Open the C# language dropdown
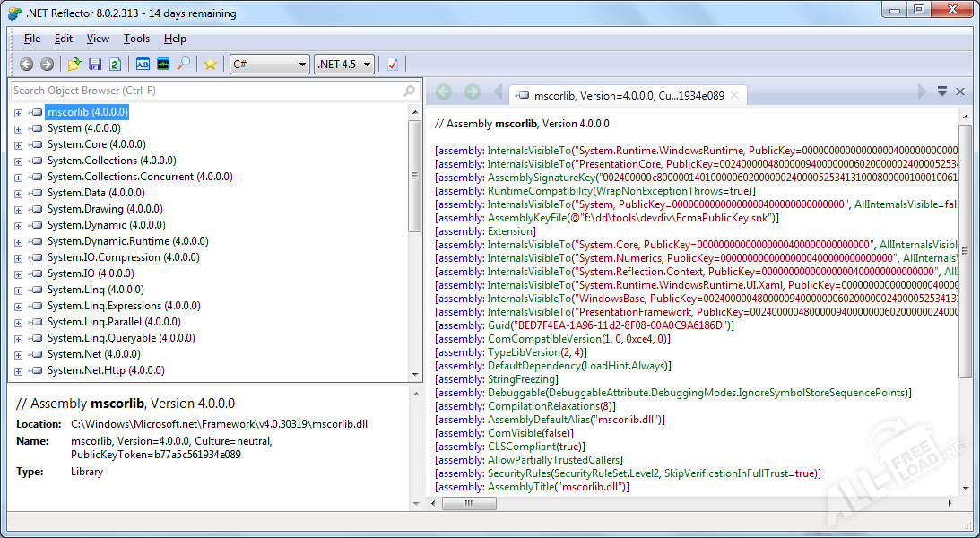This screenshot has height=538, width=980. click(269, 64)
